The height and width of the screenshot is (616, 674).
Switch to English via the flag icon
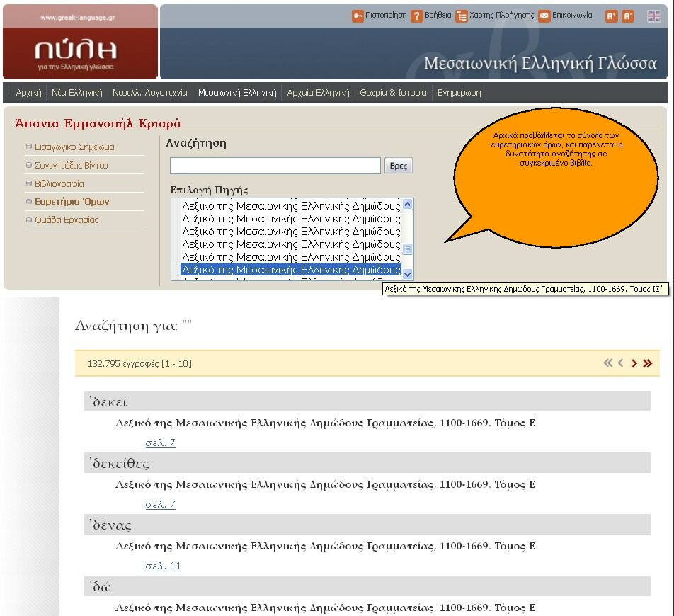[653, 16]
